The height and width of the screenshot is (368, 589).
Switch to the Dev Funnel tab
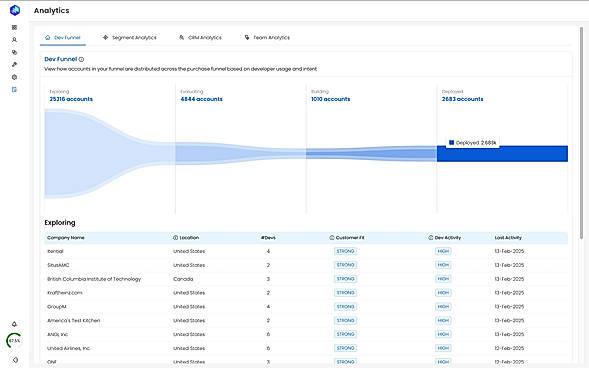(x=63, y=38)
